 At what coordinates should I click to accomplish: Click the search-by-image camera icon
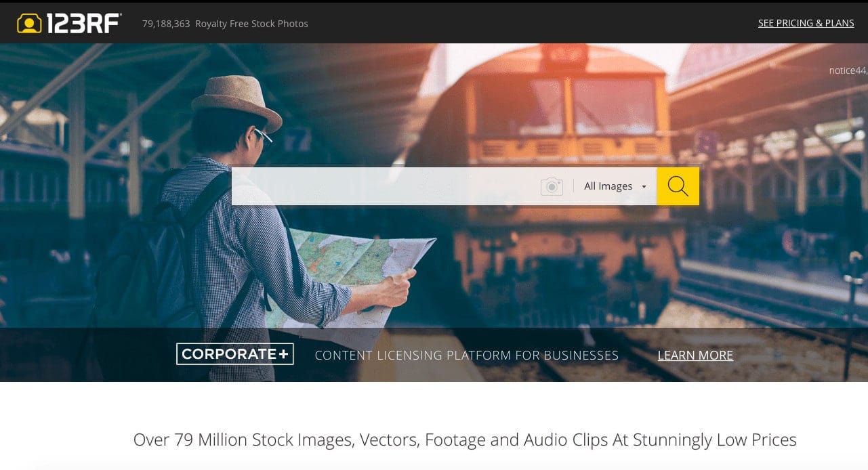coord(552,186)
